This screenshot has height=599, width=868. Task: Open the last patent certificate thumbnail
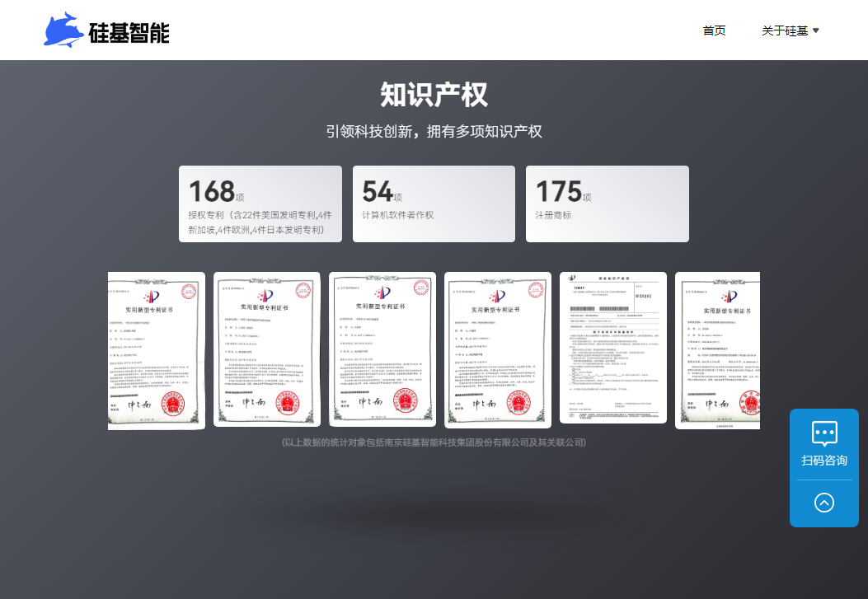click(717, 351)
